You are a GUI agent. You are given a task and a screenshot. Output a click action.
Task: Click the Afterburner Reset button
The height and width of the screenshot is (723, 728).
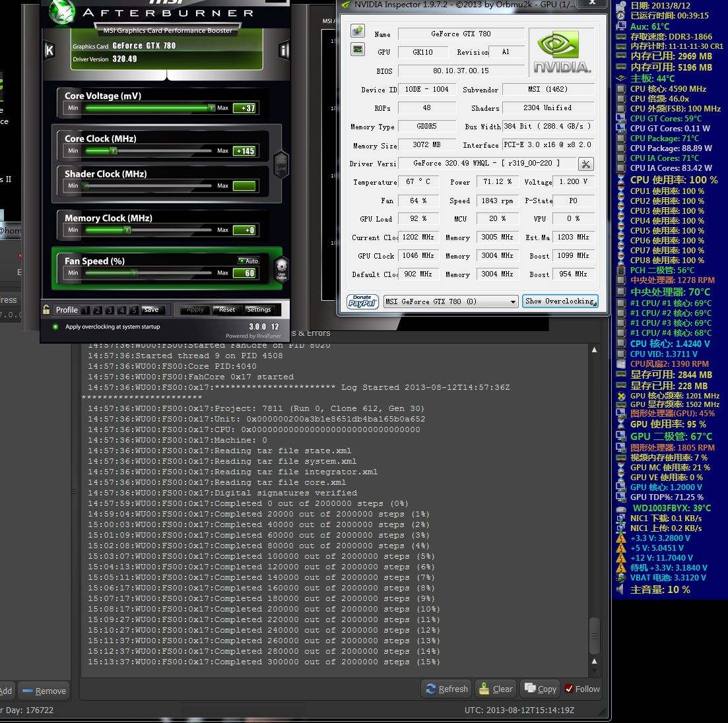[x=226, y=309]
